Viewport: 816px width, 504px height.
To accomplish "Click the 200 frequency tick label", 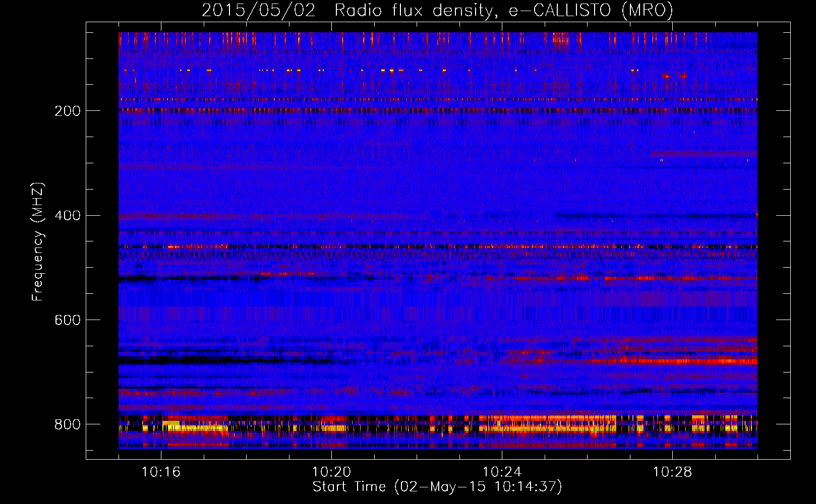I will click(x=68, y=111).
